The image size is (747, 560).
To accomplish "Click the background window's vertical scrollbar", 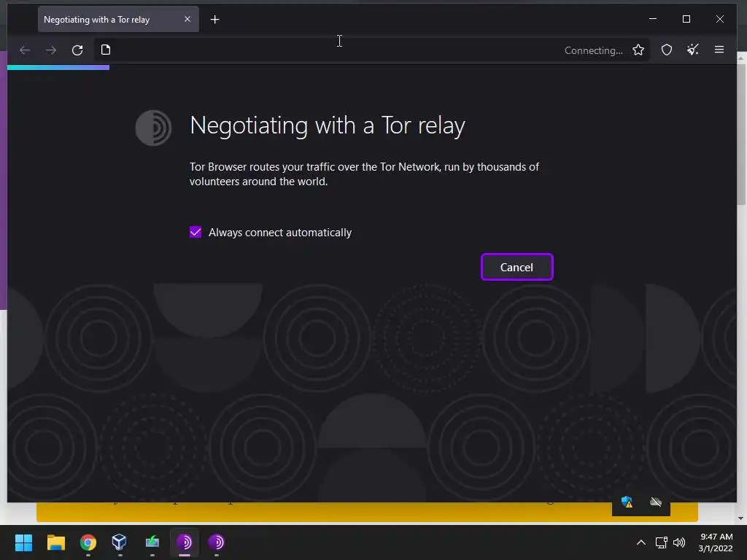I will coord(741,133).
